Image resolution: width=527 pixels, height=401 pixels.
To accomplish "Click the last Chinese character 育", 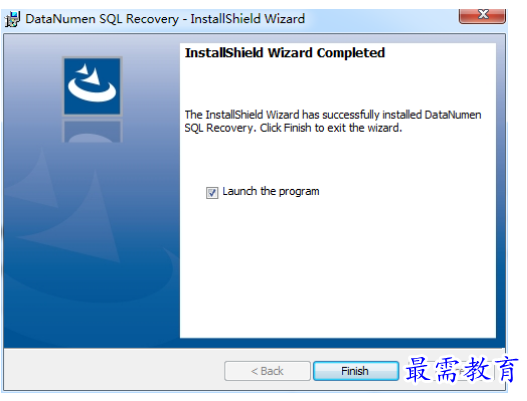I will click(504, 370).
